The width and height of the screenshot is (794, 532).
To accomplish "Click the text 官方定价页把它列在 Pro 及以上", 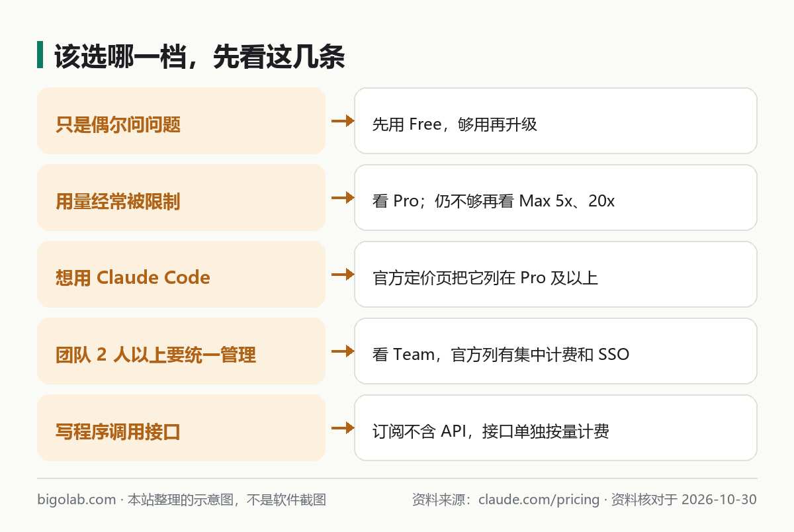I will point(485,278).
